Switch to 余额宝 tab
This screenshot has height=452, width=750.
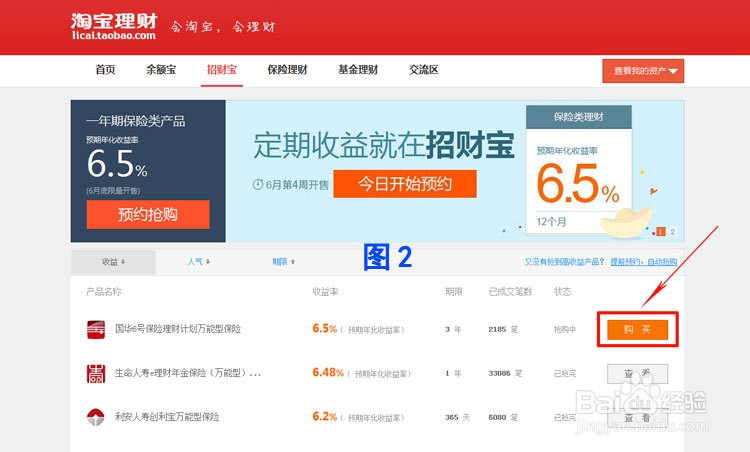(x=161, y=70)
